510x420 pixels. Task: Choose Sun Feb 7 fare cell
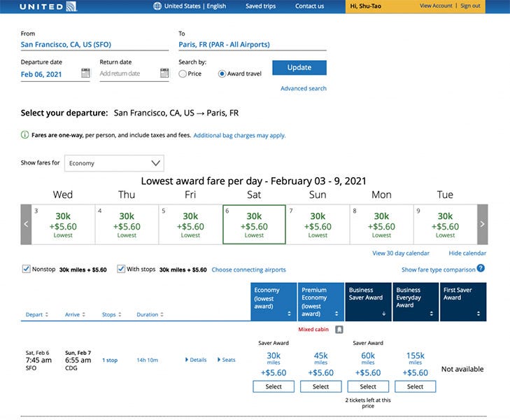point(318,225)
